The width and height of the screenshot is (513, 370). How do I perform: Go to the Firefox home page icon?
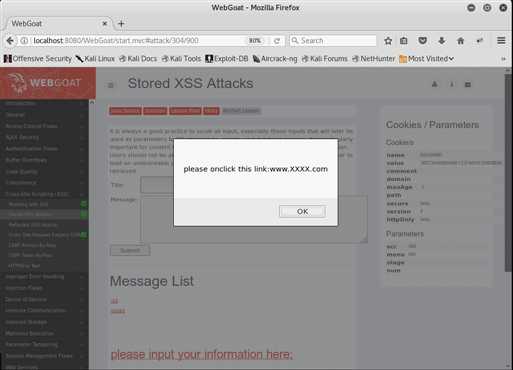(x=460, y=41)
